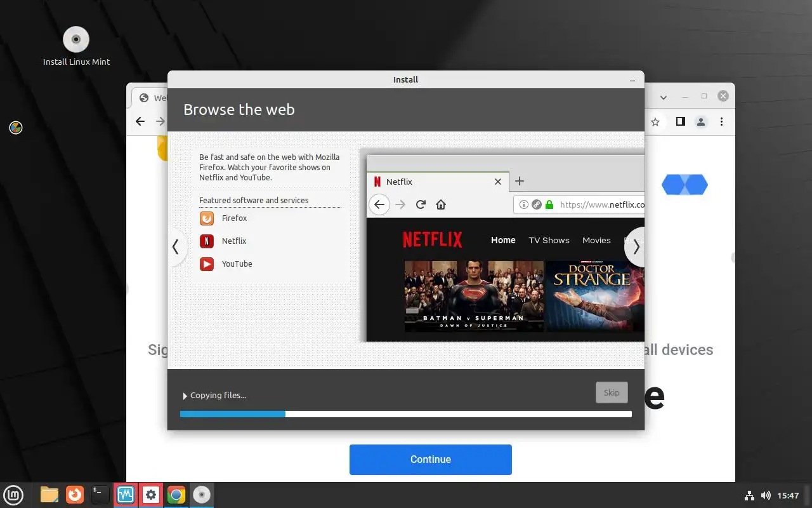Click the small round icon on desktop

(16, 128)
